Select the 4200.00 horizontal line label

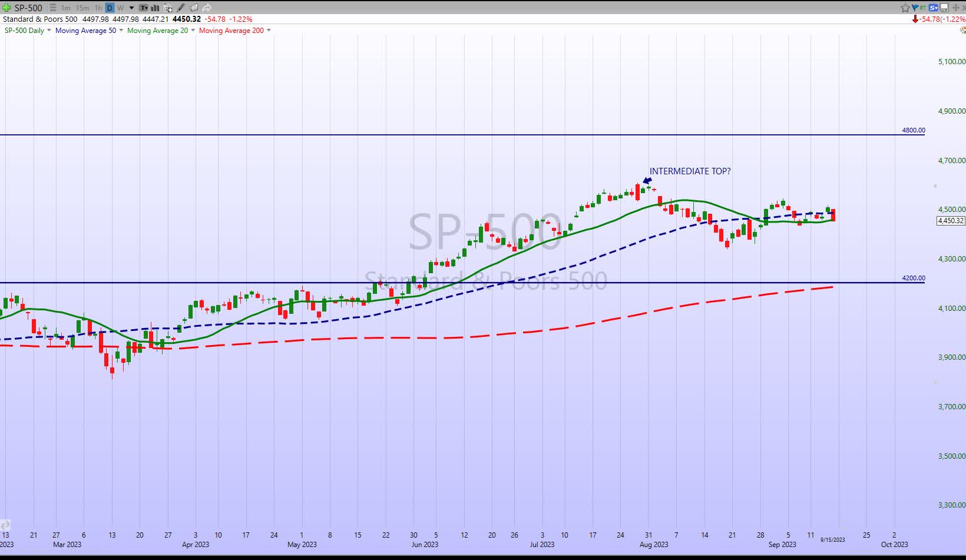(x=914, y=278)
